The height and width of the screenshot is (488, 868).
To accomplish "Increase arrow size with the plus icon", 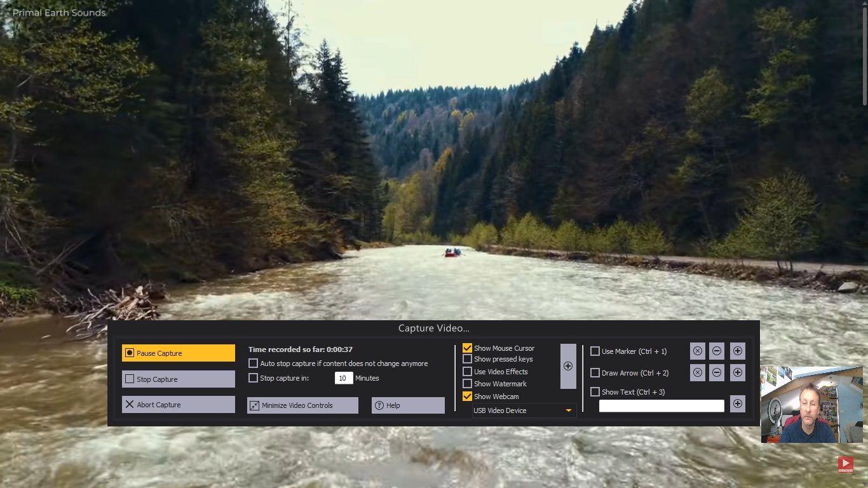I will pos(737,372).
